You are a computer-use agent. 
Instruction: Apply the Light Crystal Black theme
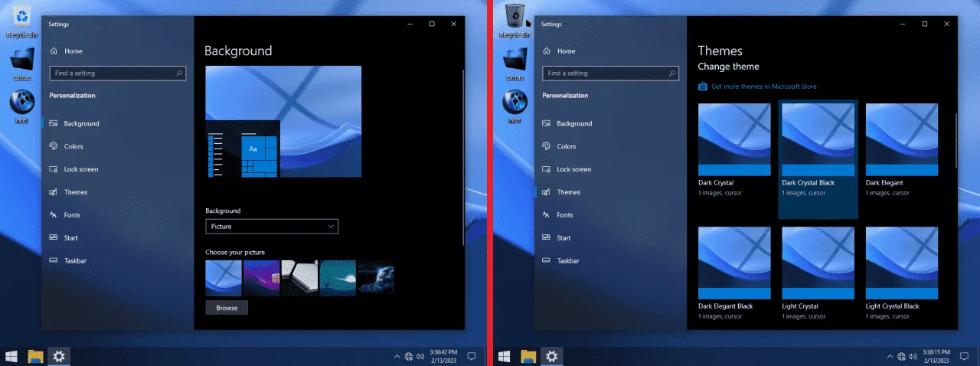click(902, 273)
